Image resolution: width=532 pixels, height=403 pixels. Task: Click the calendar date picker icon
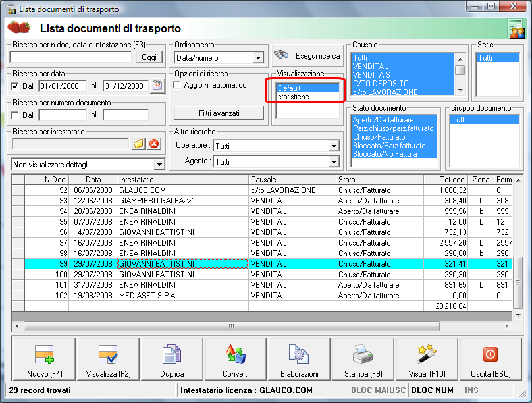tap(157, 86)
